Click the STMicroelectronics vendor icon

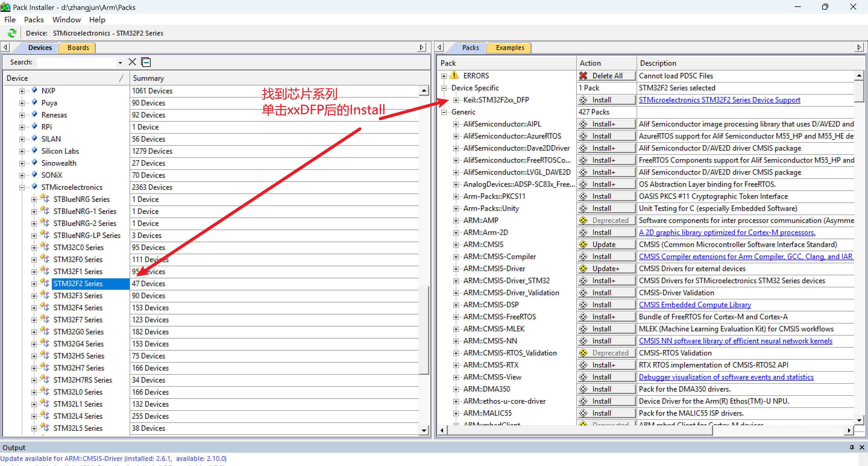pos(34,186)
